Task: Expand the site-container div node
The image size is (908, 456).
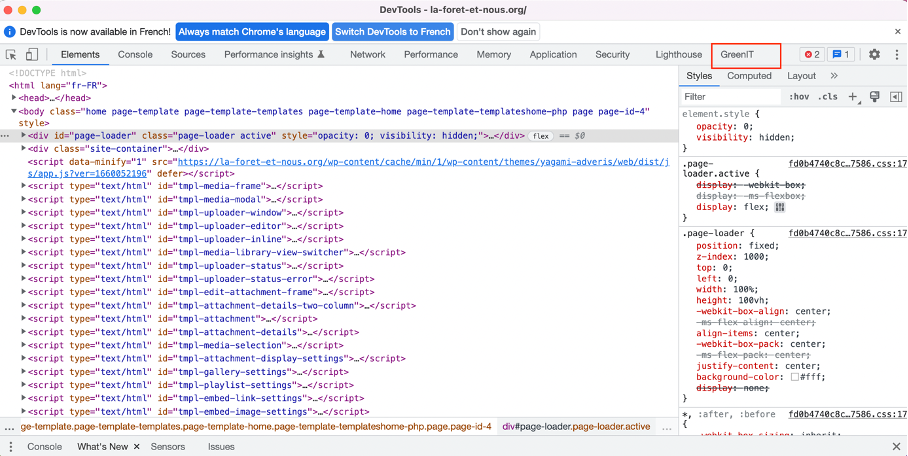Action: point(24,149)
